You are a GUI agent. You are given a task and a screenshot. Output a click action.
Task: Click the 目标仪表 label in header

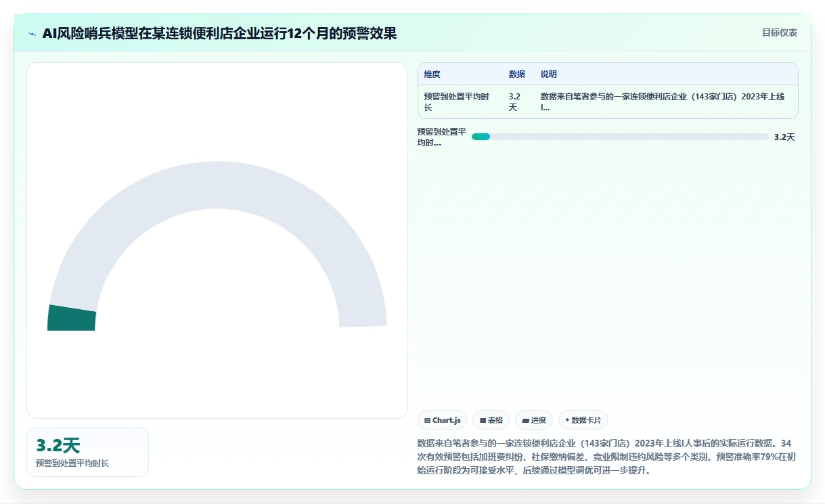click(780, 32)
